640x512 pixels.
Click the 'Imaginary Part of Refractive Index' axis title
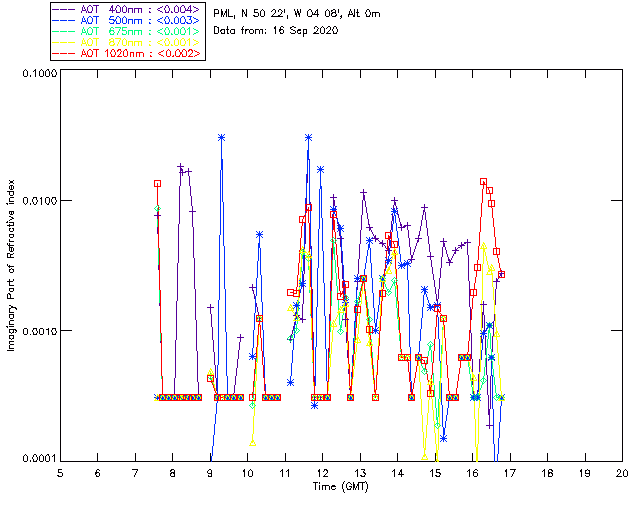(11, 265)
